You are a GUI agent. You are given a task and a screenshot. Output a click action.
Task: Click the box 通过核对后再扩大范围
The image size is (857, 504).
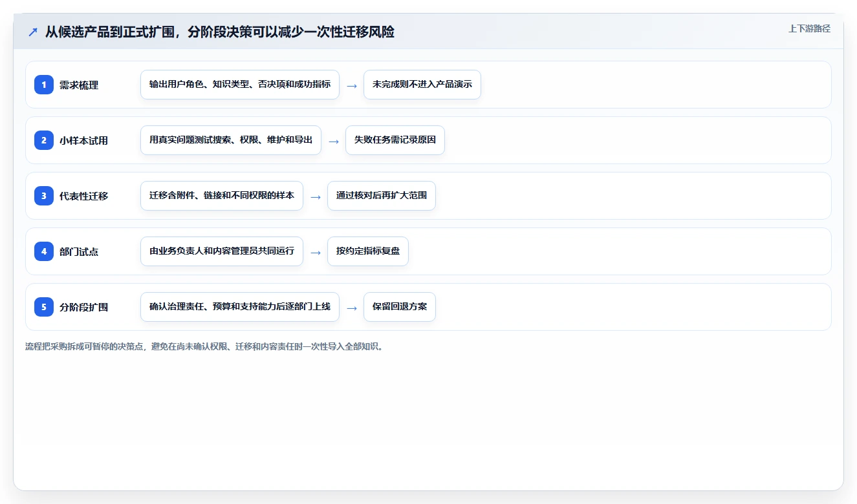(382, 196)
